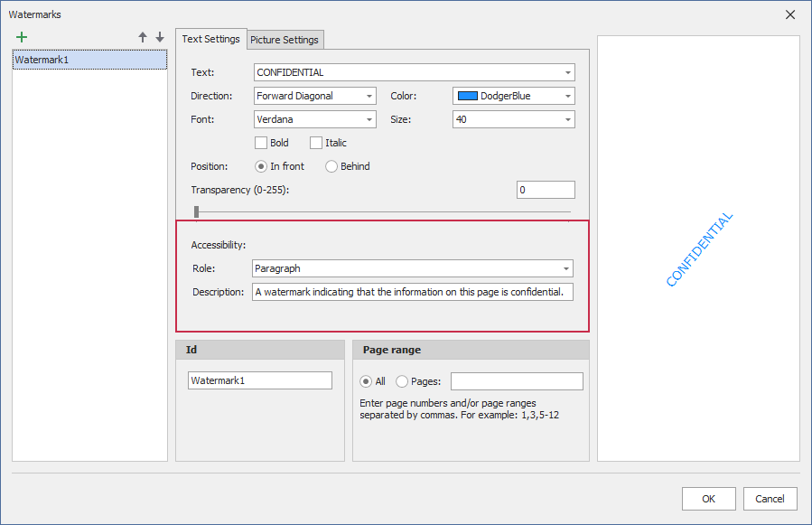The image size is (812, 525).
Task: Switch to the Picture Settings tab
Action: pos(285,40)
